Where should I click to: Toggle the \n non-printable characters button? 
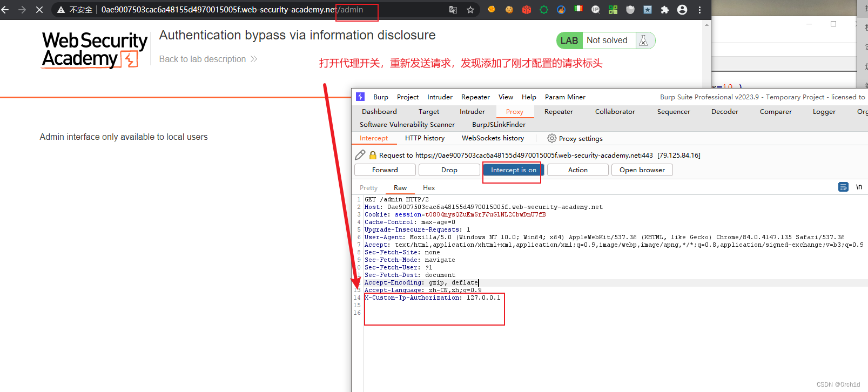[859, 187]
